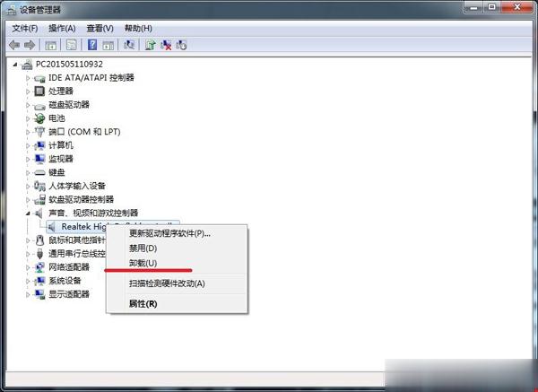Select 禁用(D) in the context menu
The width and height of the screenshot is (538, 392).
[x=143, y=248]
